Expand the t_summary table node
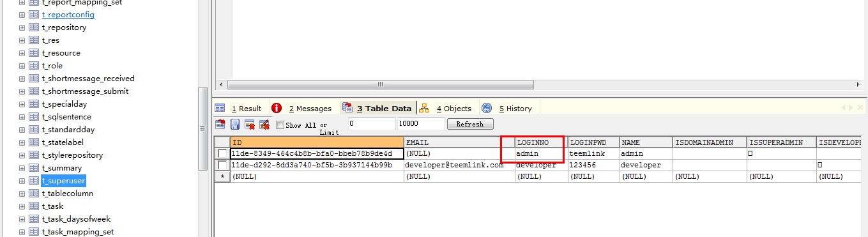Viewport: 868px width, 237px height. [x=22, y=168]
